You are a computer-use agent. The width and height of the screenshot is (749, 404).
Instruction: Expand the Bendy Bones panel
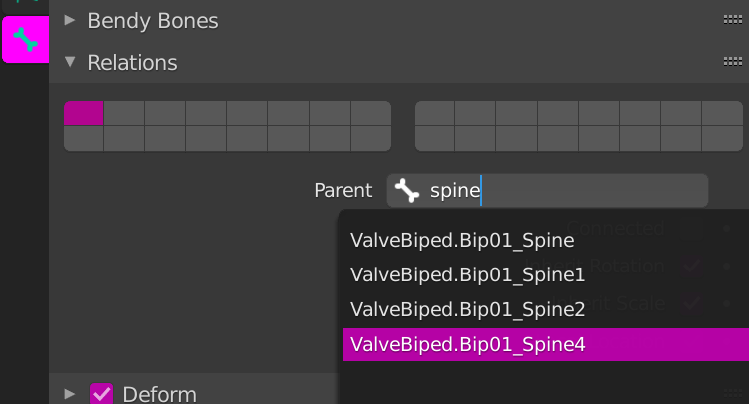pyautogui.click(x=70, y=19)
